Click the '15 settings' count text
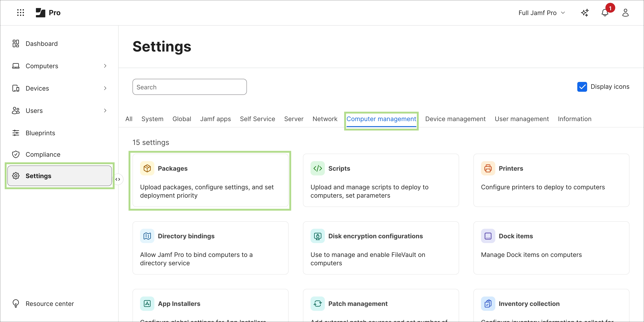644x322 pixels. (x=151, y=142)
